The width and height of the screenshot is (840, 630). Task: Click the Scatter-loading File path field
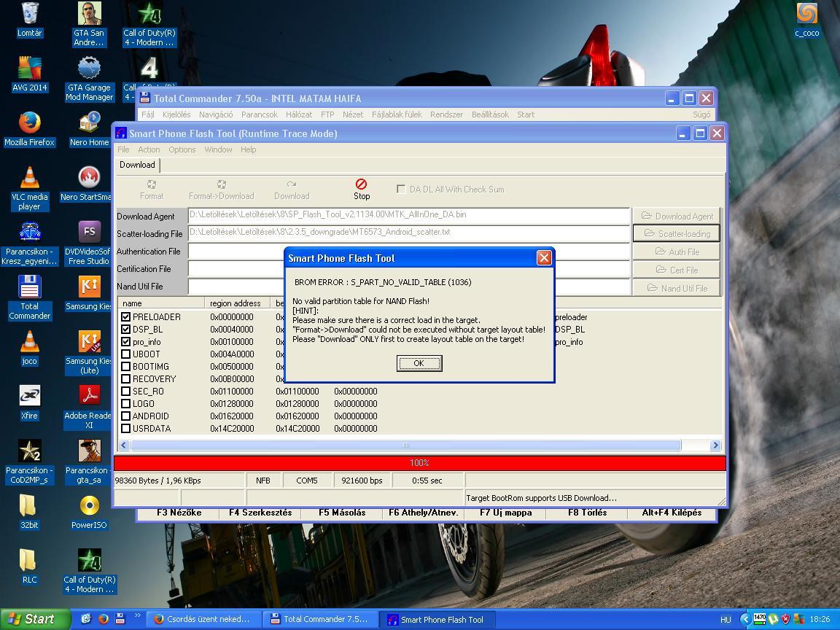click(409, 233)
